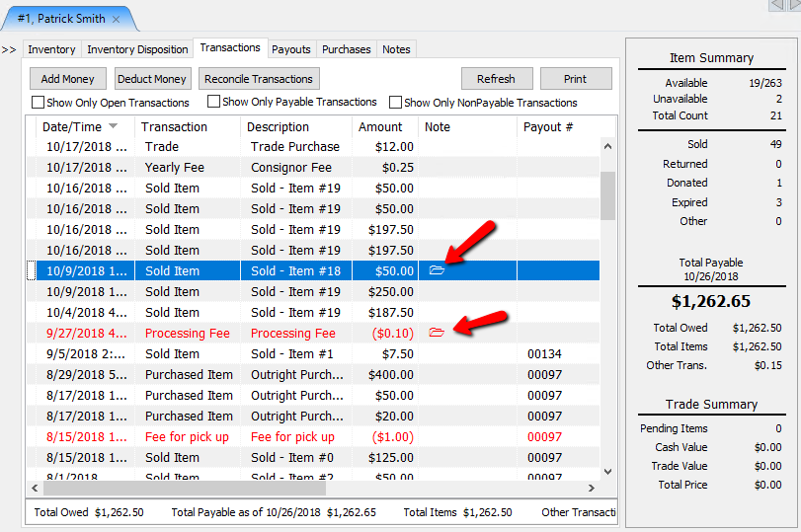Click the $1,262.65 Total Payable amount

711,301
